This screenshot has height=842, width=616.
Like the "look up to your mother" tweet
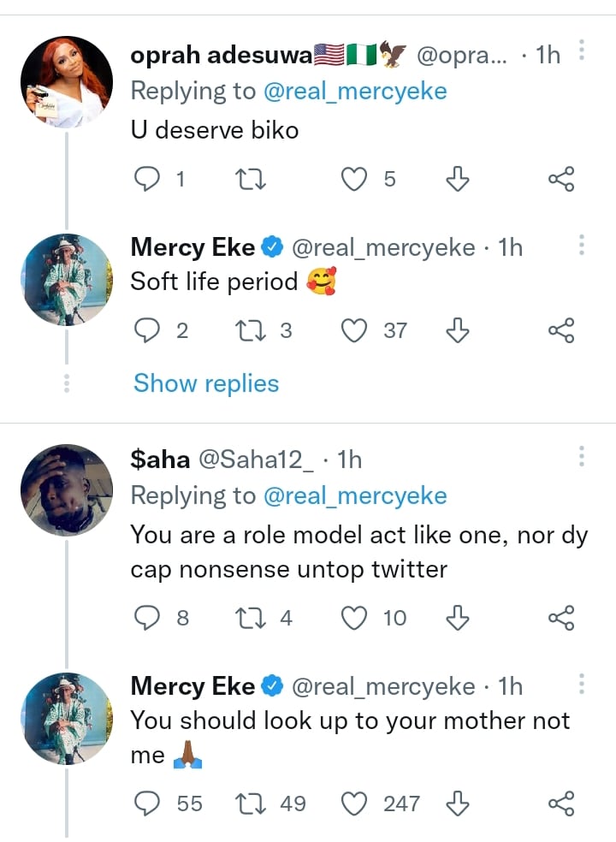click(x=354, y=803)
